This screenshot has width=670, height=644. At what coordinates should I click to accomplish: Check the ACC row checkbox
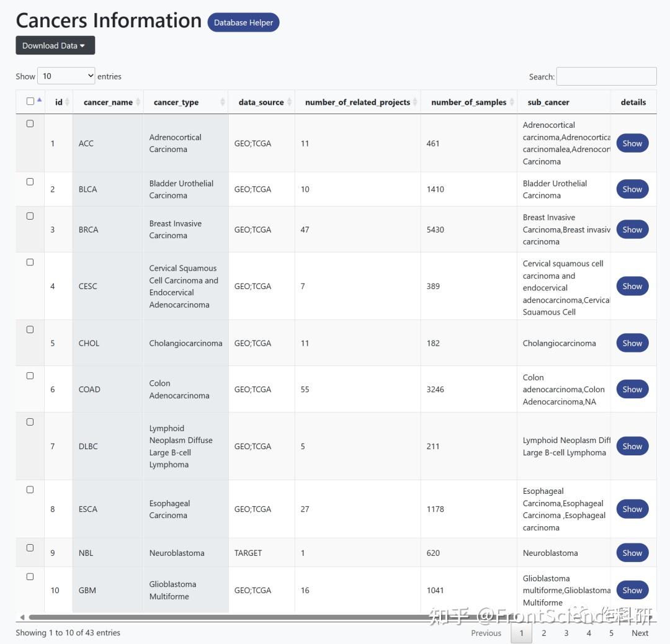point(30,123)
